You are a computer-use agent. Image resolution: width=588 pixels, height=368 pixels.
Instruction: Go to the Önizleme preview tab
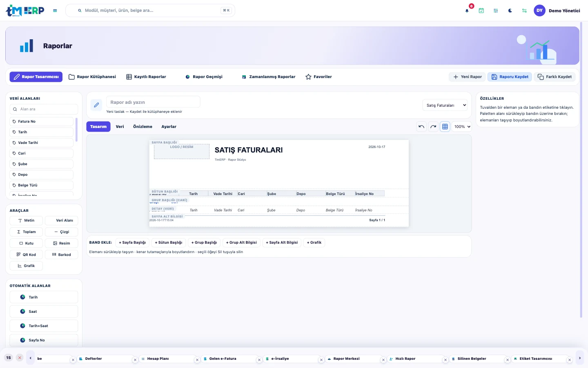[x=143, y=127]
